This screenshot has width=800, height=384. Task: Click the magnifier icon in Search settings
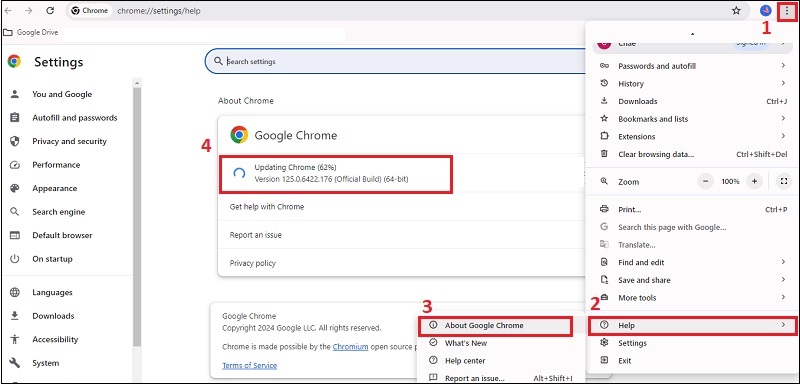tap(218, 61)
